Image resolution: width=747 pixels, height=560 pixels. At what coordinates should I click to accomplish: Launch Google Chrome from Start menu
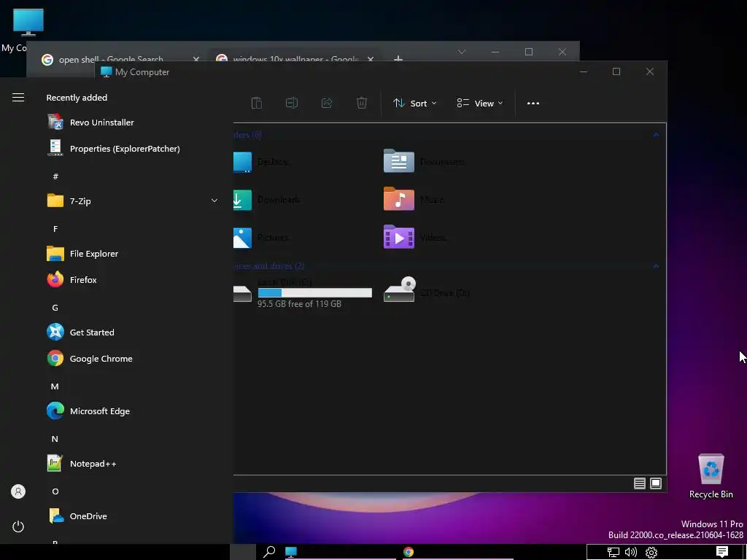[x=90, y=359]
